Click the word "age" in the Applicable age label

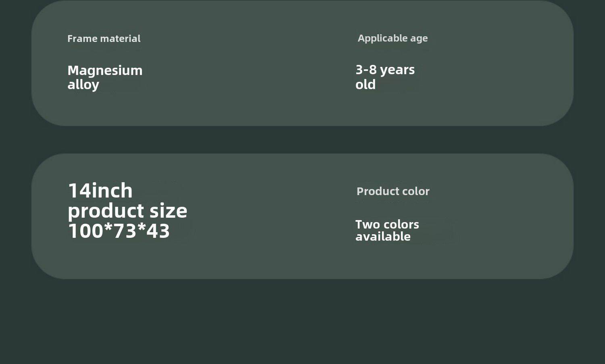(419, 39)
